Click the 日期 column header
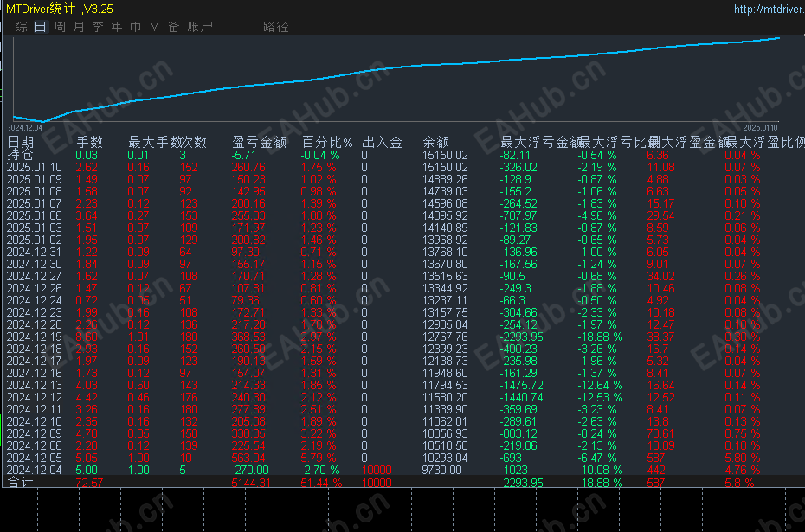 tap(21, 142)
